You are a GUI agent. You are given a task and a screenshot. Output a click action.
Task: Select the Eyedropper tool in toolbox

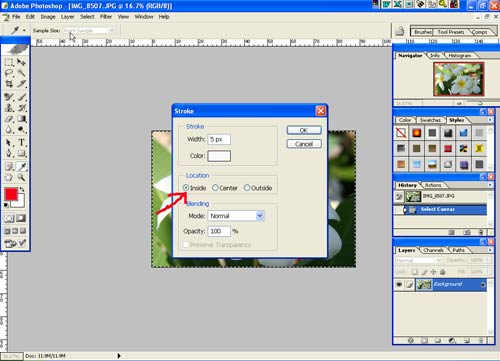coord(21,166)
